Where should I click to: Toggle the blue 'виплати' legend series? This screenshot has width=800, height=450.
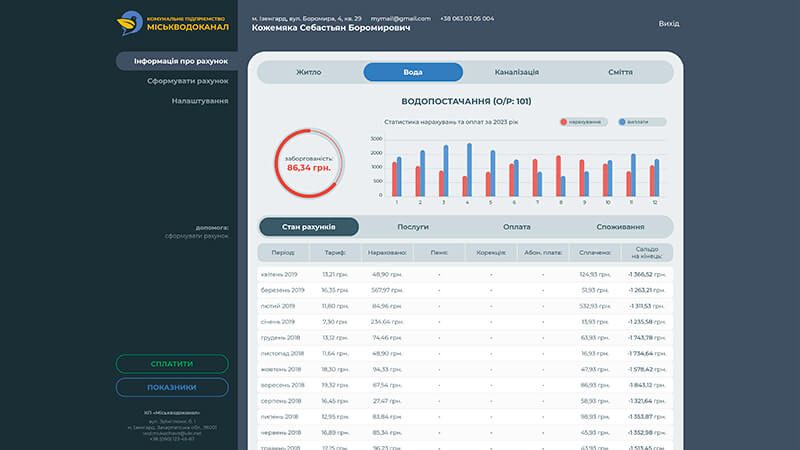(x=641, y=122)
